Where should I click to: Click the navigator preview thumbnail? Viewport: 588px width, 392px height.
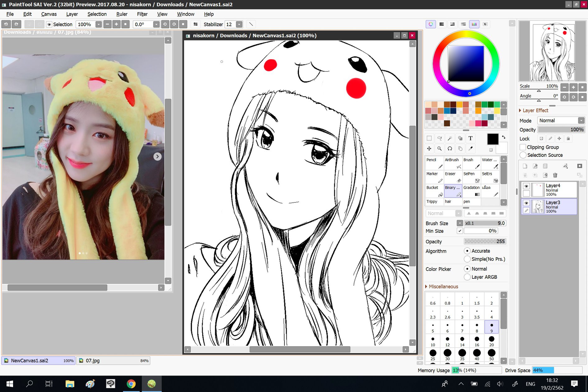553,51
